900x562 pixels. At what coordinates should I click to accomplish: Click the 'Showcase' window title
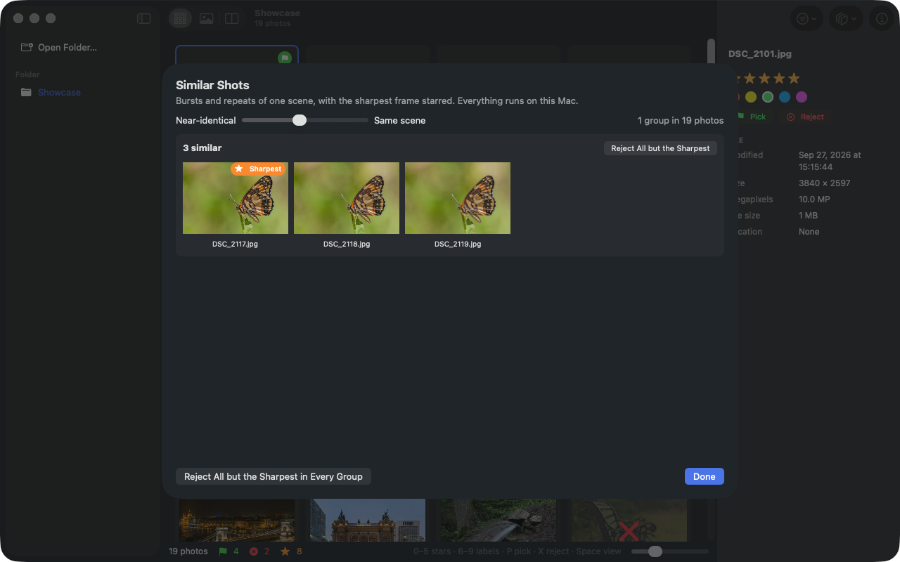pyautogui.click(x=277, y=13)
